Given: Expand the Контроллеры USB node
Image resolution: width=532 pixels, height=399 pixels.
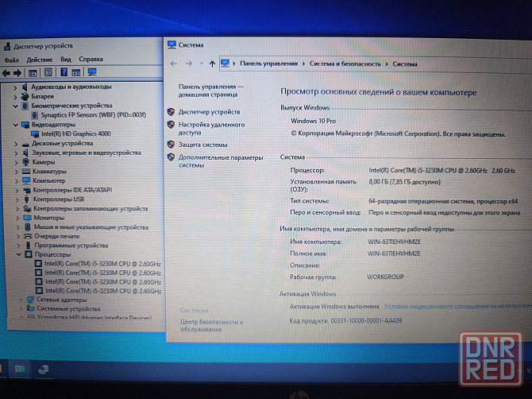Looking at the screenshot, I should tap(17, 199).
